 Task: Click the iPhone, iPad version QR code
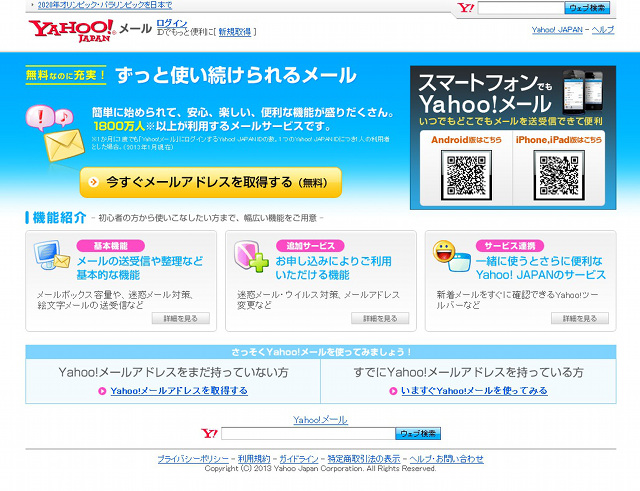(x=559, y=175)
